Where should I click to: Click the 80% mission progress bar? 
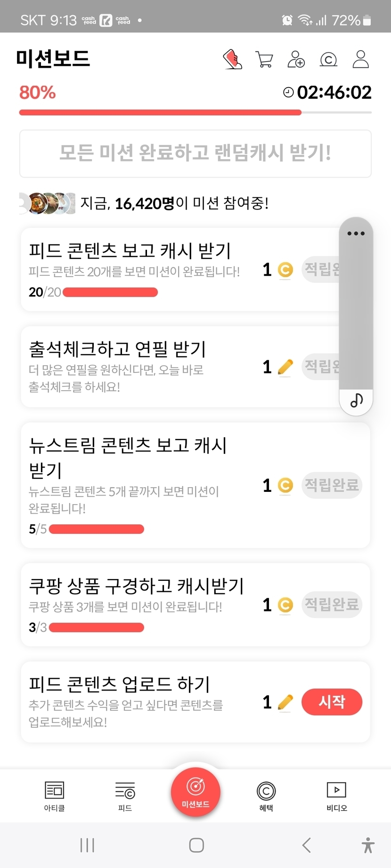pos(195,113)
